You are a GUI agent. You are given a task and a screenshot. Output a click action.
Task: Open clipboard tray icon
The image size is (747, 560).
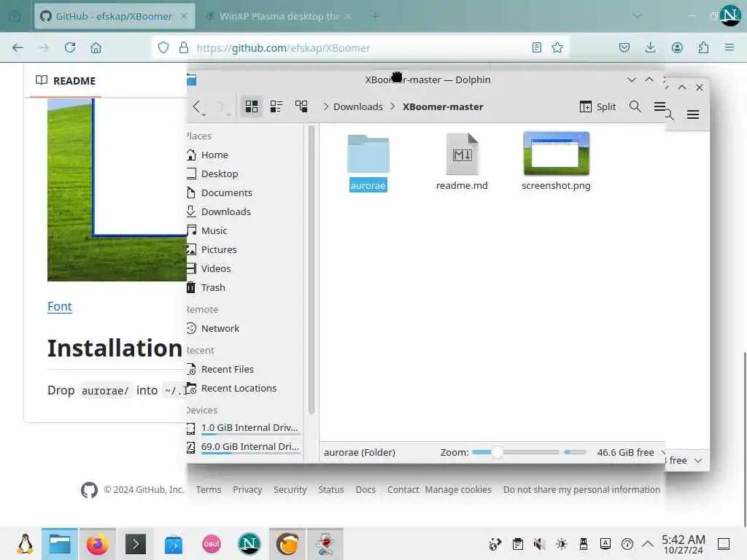(517, 544)
